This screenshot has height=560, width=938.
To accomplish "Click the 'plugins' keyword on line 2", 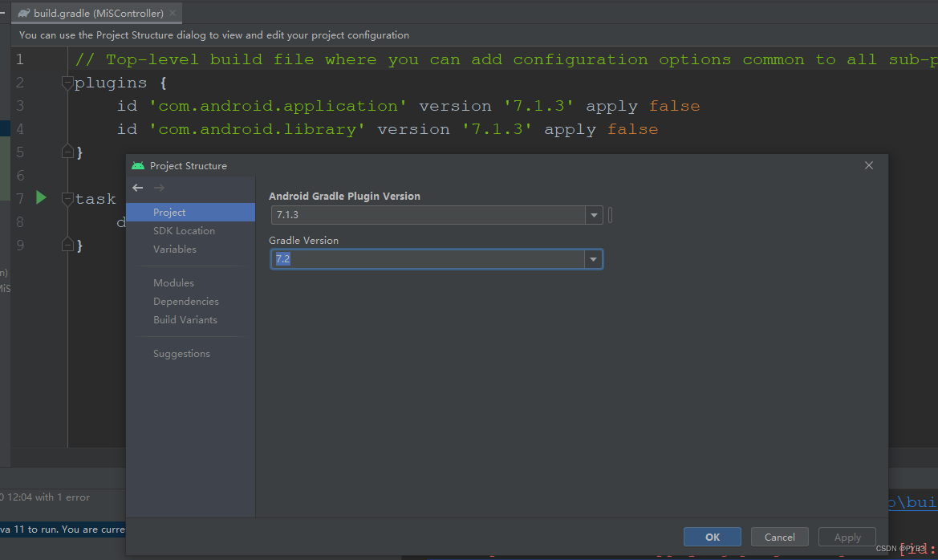I will coord(111,83).
